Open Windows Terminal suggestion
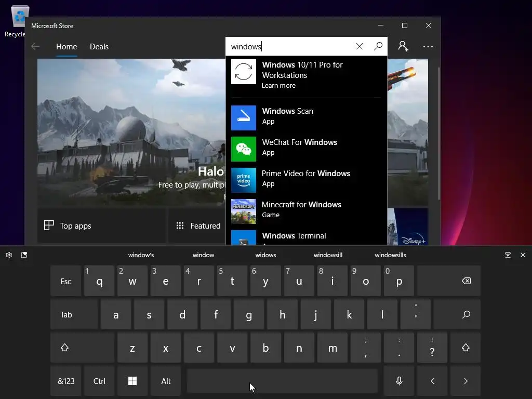This screenshot has height=399, width=532. (306, 237)
